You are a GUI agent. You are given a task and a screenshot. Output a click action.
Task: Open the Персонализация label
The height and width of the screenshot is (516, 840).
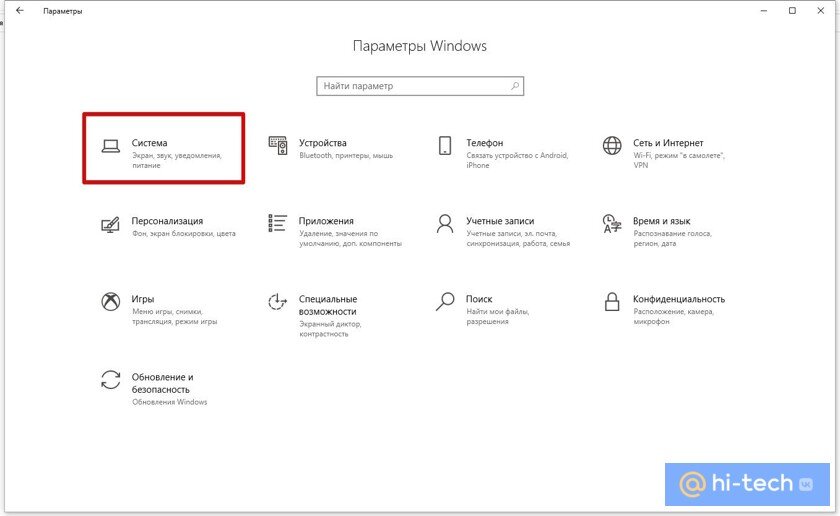tap(168, 221)
